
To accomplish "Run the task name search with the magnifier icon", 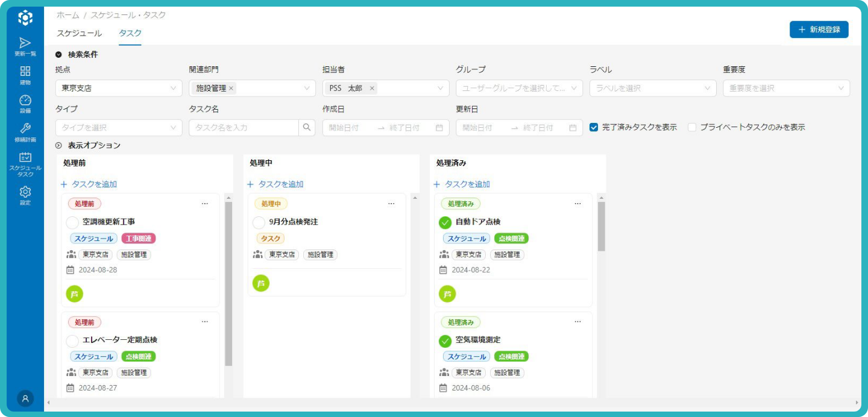I will (x=307, y=127).
